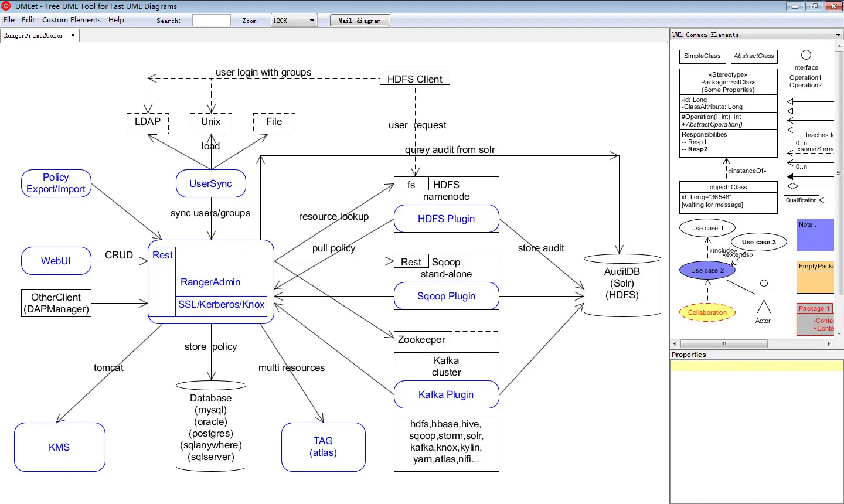Click the Properties text panel
The height and width of the screenshot is (504, 844).
pyautogui.click(x=756, y=432)
